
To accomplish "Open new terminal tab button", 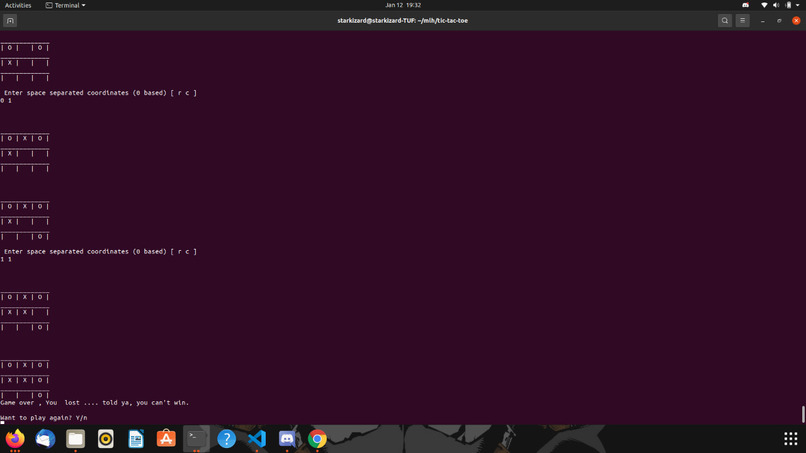I will point(10,21).
